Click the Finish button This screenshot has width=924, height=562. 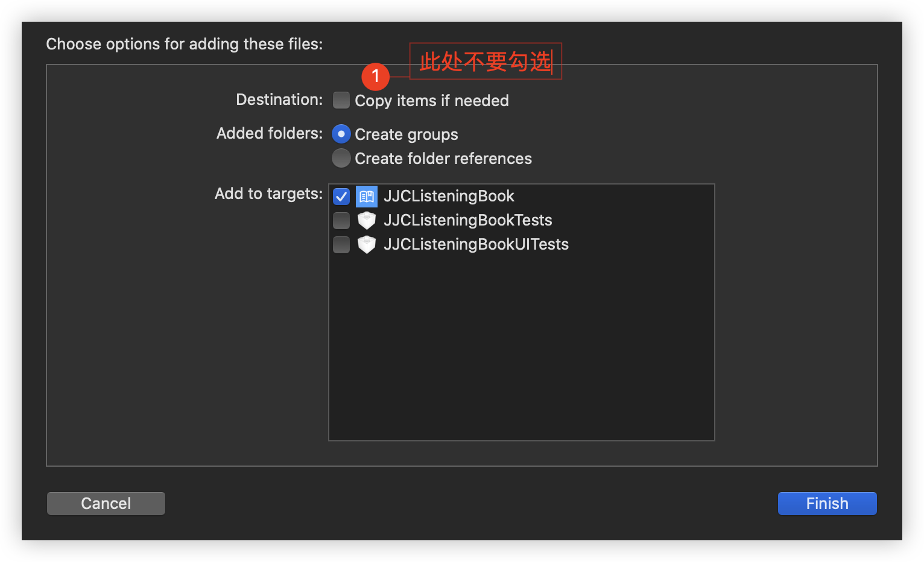pos(827,504)
